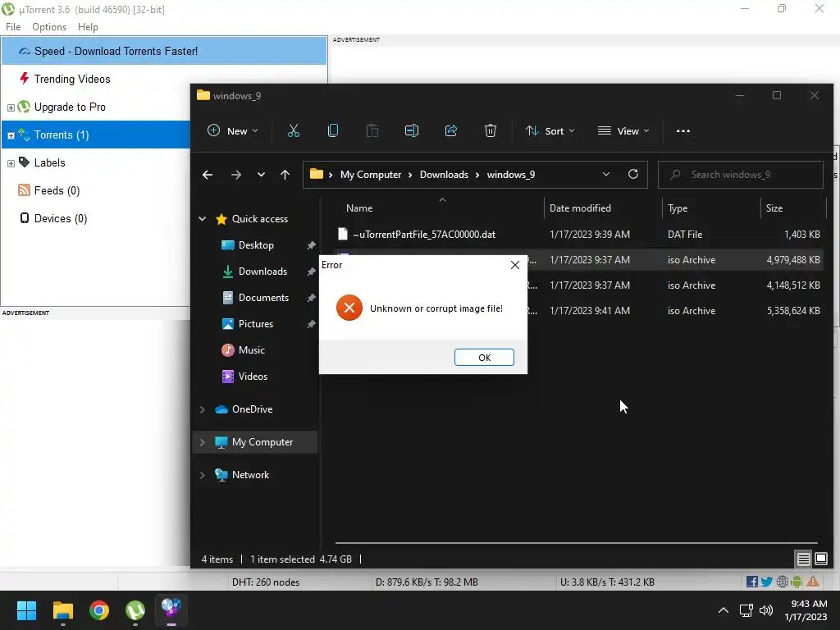Collapse the Quick access tree
The image size is (840, 630).
203,218
